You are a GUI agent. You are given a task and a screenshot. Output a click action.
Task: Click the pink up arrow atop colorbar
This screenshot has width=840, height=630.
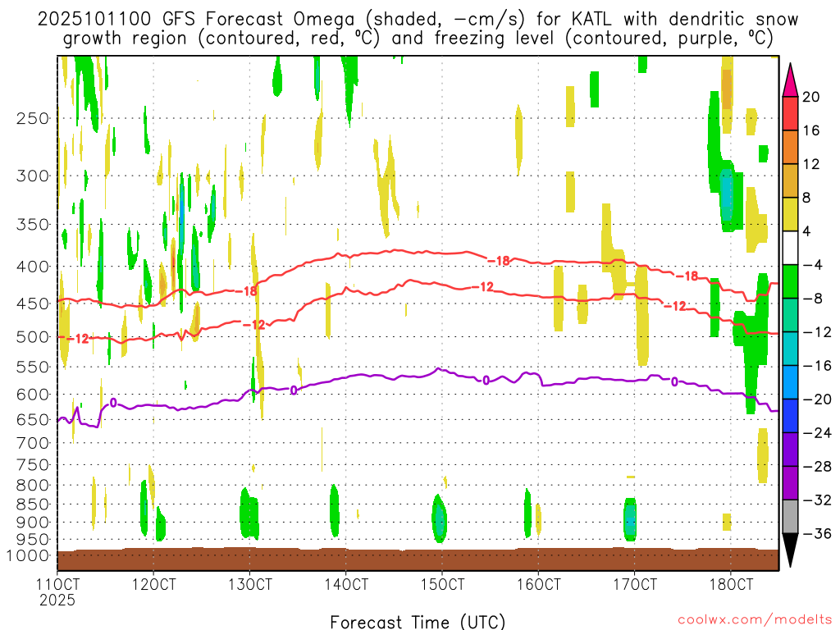point(791,80)
